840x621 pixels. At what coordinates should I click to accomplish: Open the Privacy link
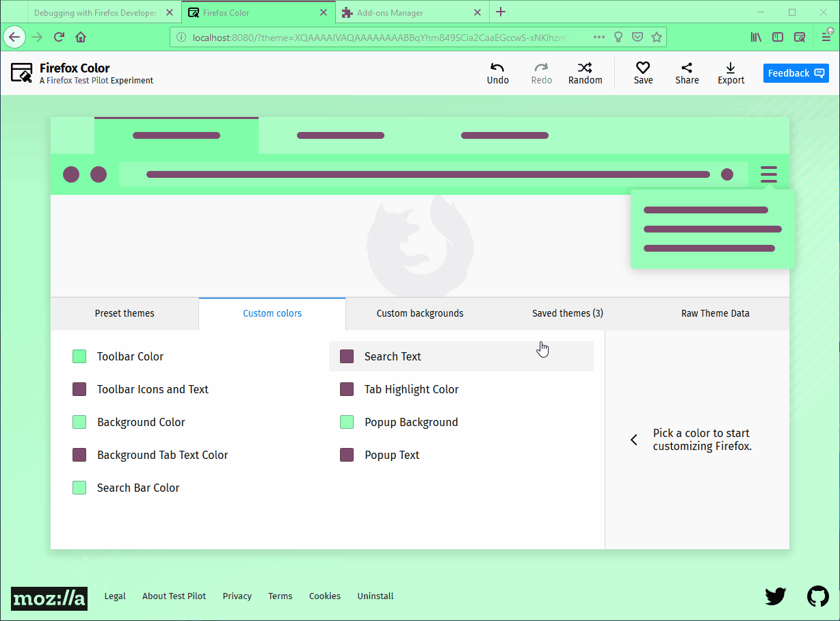(x=237, y=596)
